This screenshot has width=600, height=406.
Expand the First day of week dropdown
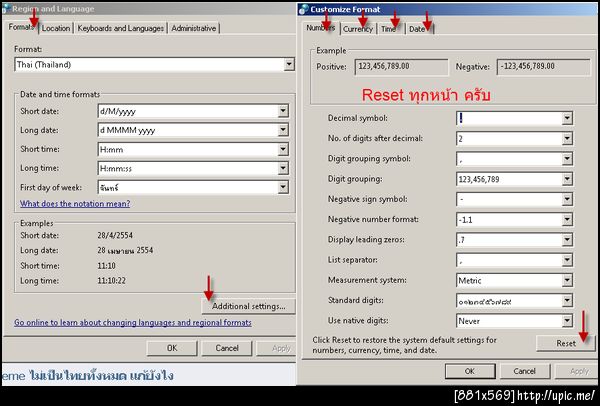tap(283, 187)
